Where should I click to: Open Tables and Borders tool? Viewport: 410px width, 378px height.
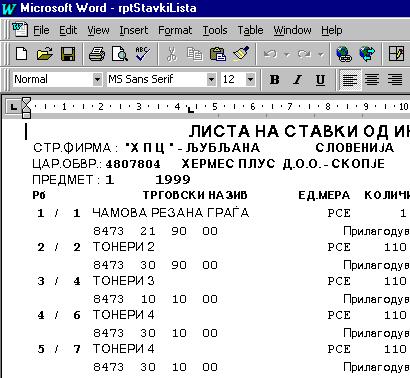point(397,54)
